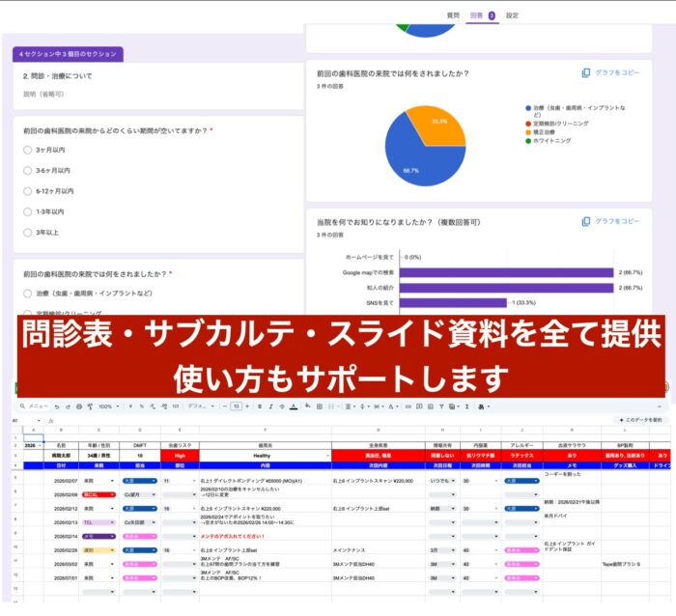Click the メニュー search box

(x=34, y=406)
